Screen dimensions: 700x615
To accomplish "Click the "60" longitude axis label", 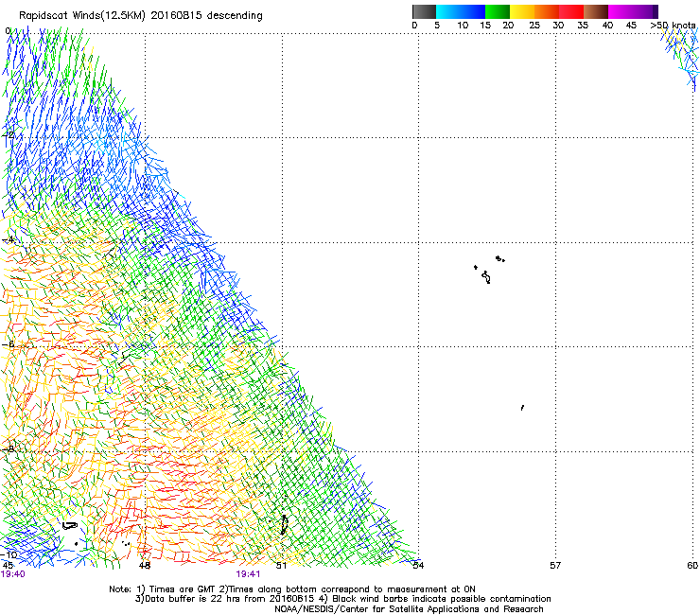I will (692, 566).
